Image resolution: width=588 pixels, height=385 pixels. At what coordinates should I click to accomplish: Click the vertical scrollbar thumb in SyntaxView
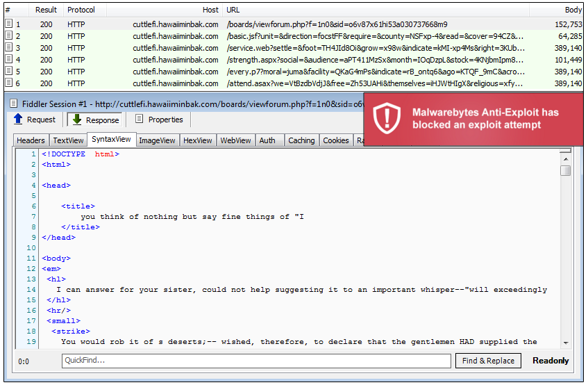(566, 170)
